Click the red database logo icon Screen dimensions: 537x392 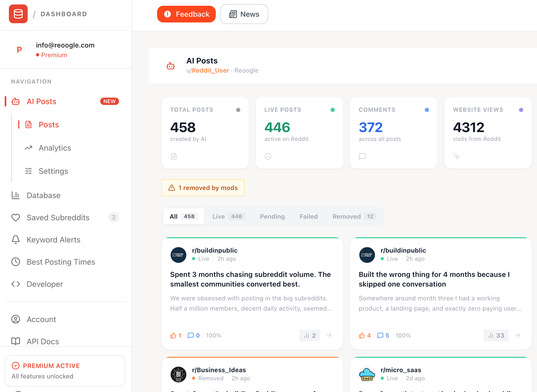click(x=18, y=14)
